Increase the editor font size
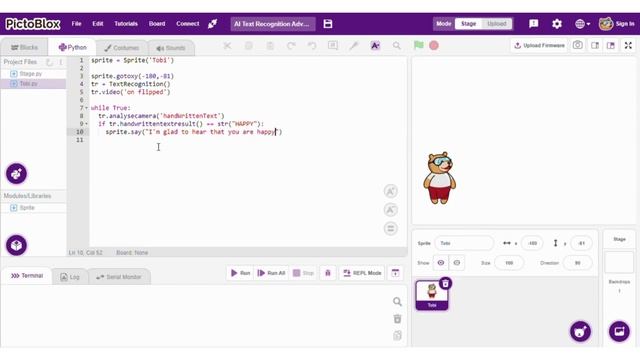Screen dimensions: 640x360 (391, 191)
